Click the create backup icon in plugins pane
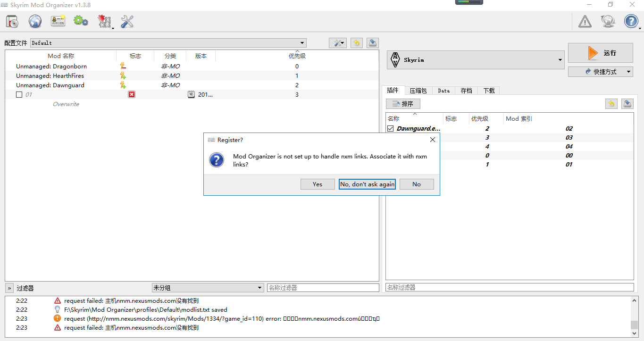Image resolution: width=644 pixels, height=341 pixels. point(627,104)
